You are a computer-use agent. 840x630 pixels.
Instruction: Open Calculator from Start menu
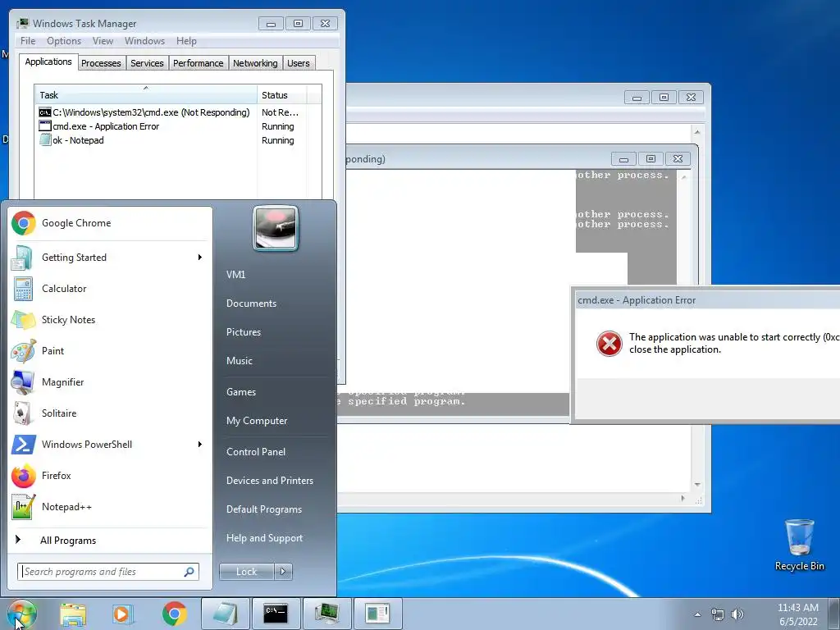pos(110,289)
